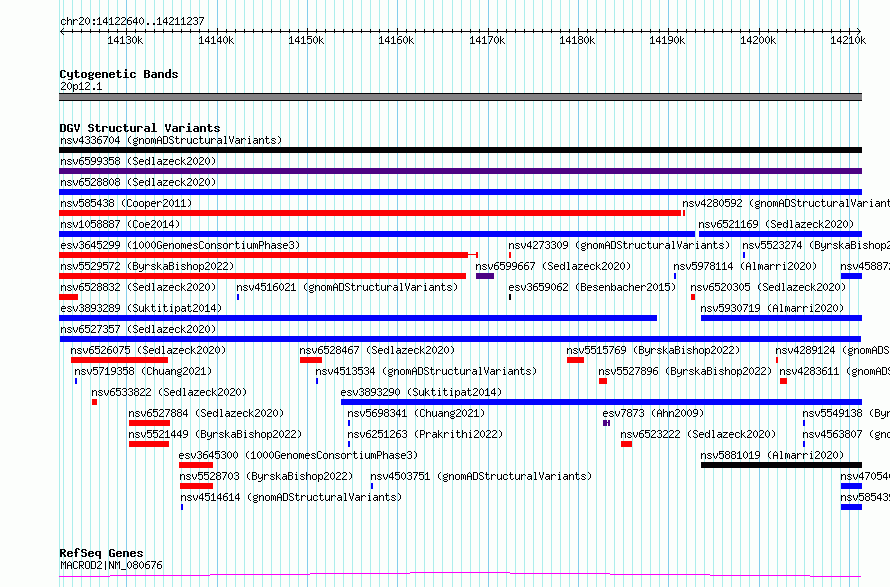Screen dimensions: 890x587
Task: Click the 14170k ruler position
Action: point(487,40)
